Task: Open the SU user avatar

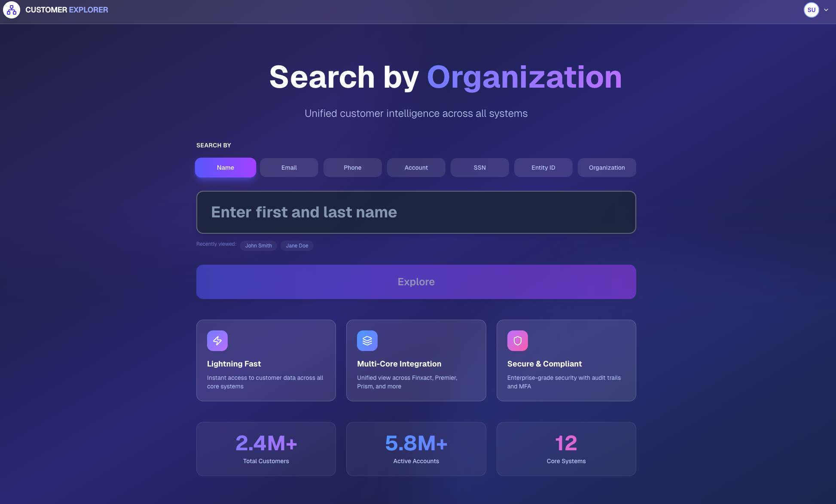Action: (x=811, y=9)
